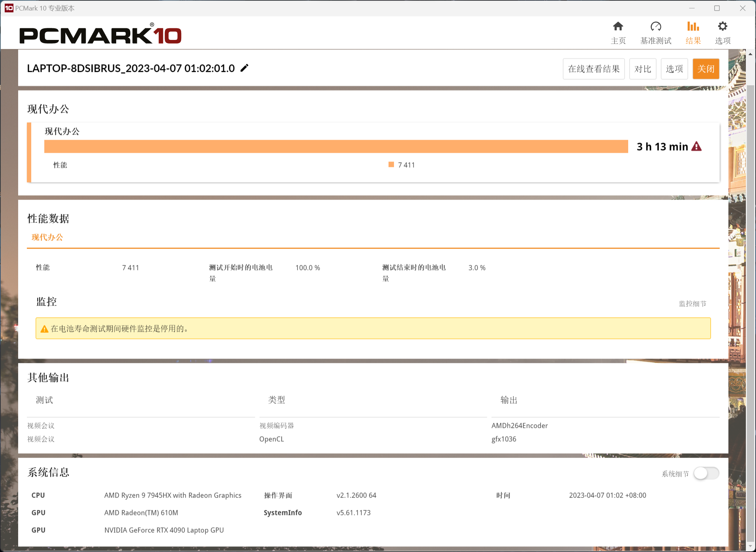
Task: Click the pencil icon to rename result
Action: click(x=244, y=68)
